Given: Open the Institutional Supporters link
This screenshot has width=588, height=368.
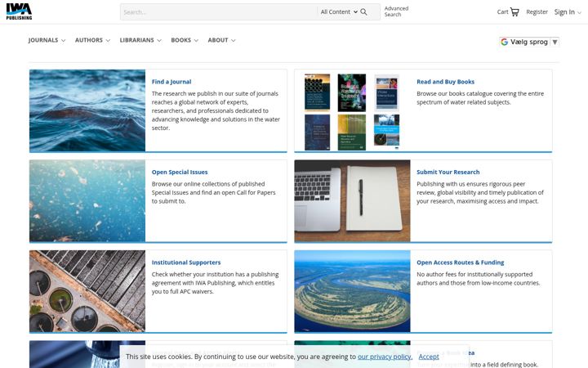Looking at the screenshot, I should pyautogui.click(x=186, y=263).
